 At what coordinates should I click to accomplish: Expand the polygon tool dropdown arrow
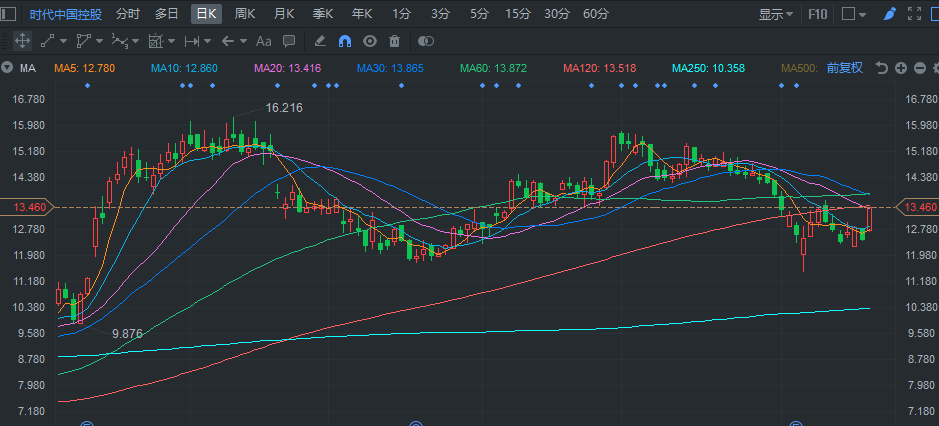pyautogui.click(x=99, y=41)
